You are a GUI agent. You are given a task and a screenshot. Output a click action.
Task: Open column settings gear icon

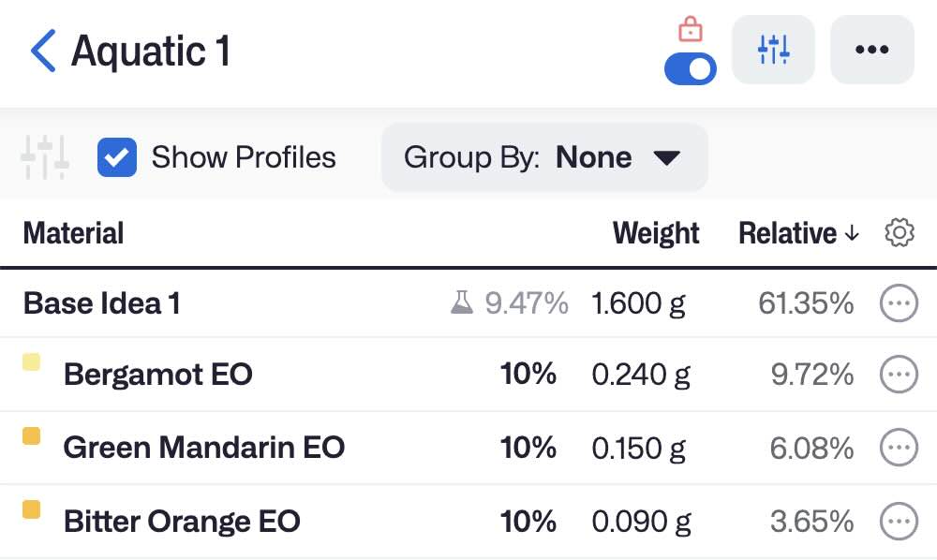[x=899, y=233]
